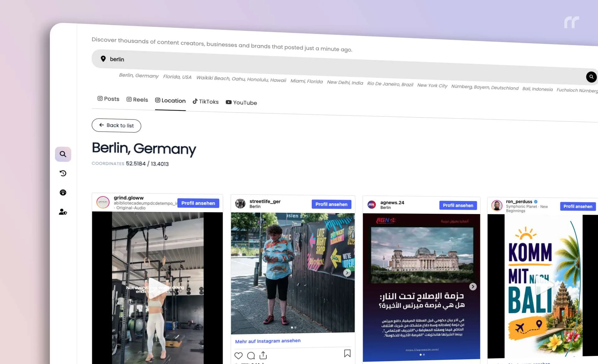Open the user account icon in sidebar
598x364 pixels.
point(63,212)
